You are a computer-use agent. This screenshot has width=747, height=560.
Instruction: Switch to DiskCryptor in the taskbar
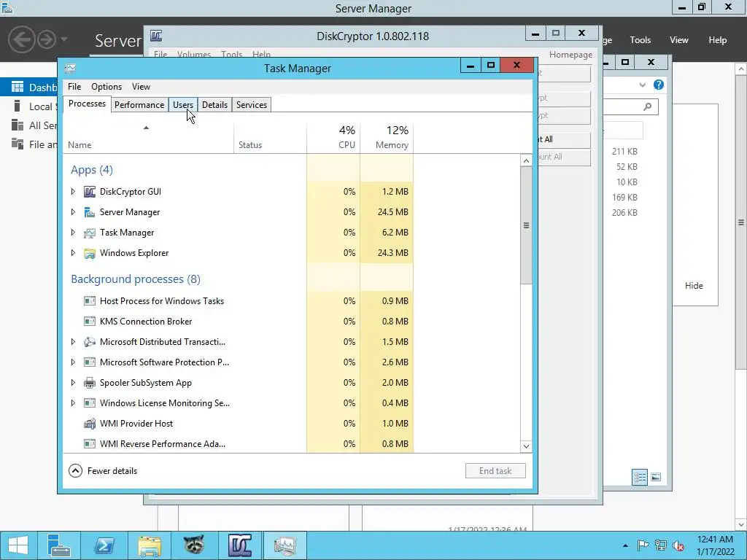(x=239, y=545)
